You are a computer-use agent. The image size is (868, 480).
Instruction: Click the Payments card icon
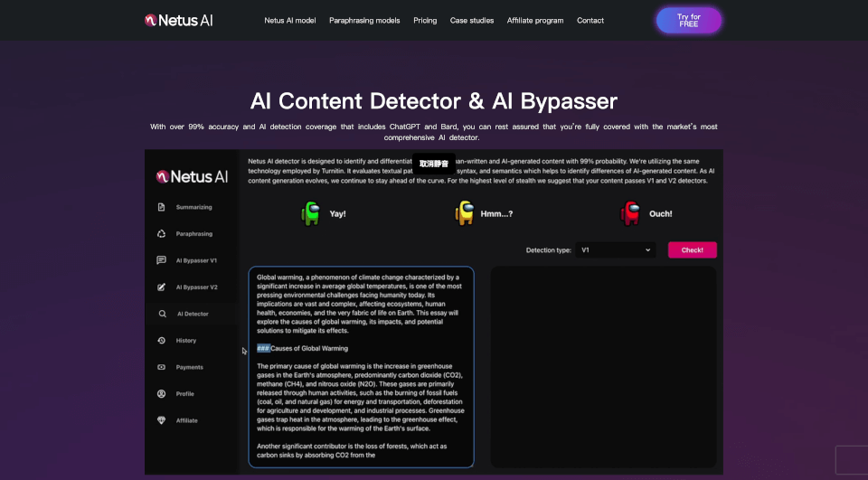pos(161,367)
